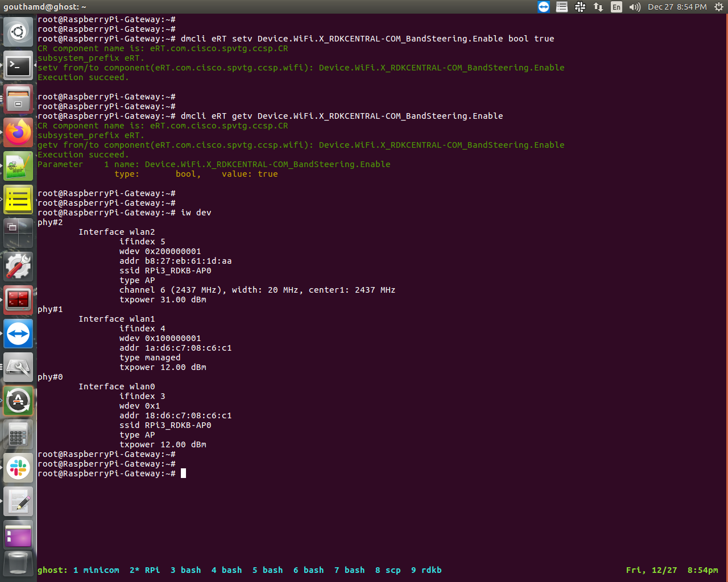Open the workspace switcher in the dock
728x582 pixels.
coord(18,233)
